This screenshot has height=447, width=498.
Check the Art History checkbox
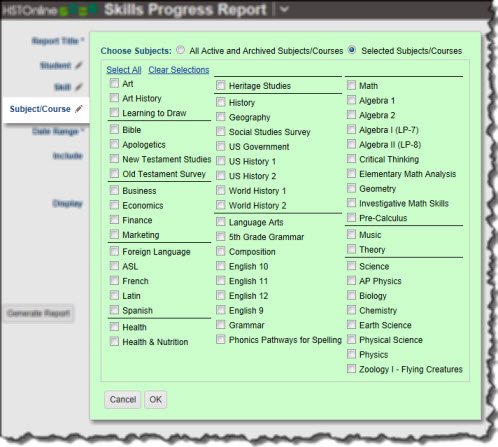(114, 98)
